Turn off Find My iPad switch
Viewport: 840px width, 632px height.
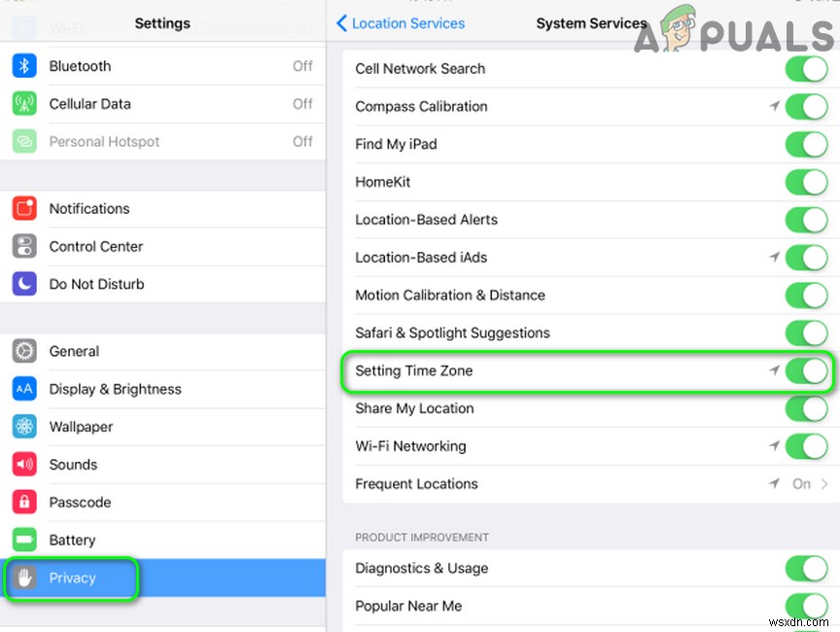(x=806, y=145)
